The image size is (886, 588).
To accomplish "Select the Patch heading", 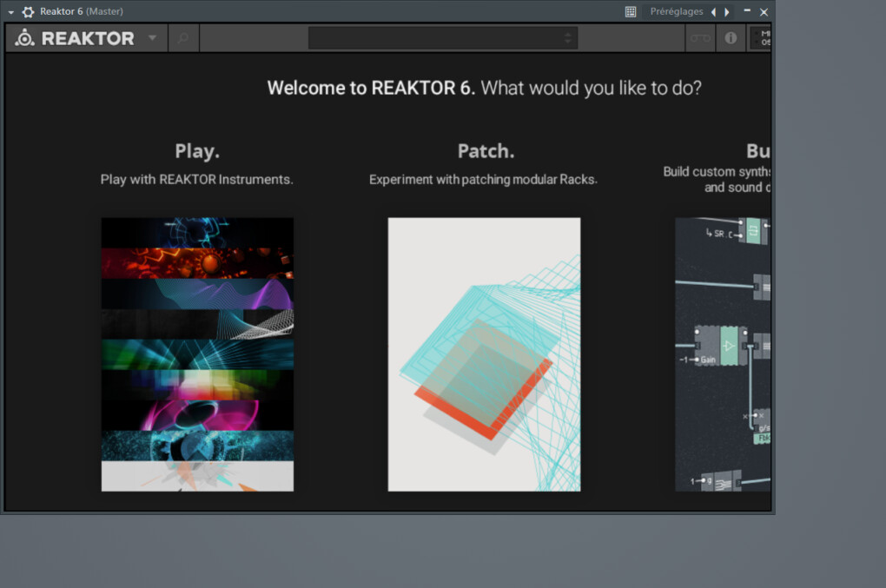I will pyautogui.click(x=486, y=151).
